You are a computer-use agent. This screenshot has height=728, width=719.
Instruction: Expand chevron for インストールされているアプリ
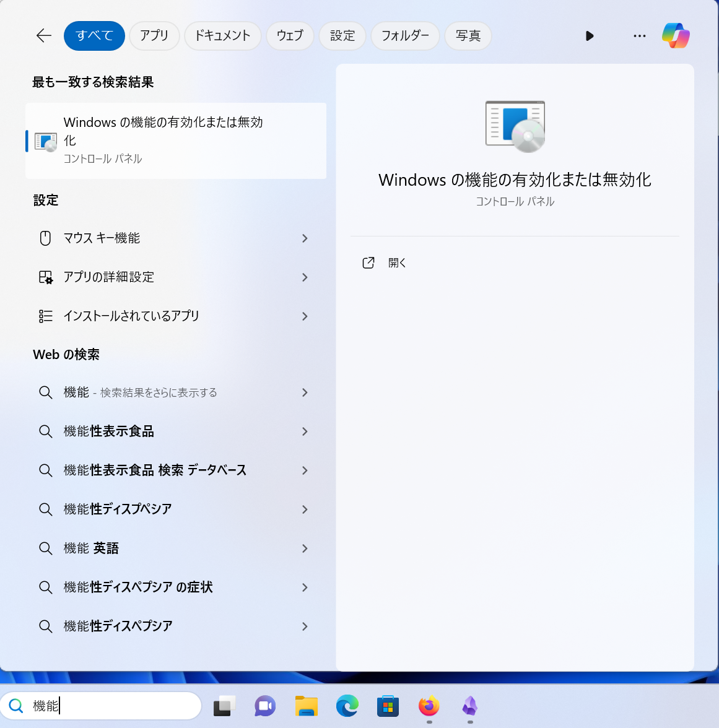click(x=305, y=316)
